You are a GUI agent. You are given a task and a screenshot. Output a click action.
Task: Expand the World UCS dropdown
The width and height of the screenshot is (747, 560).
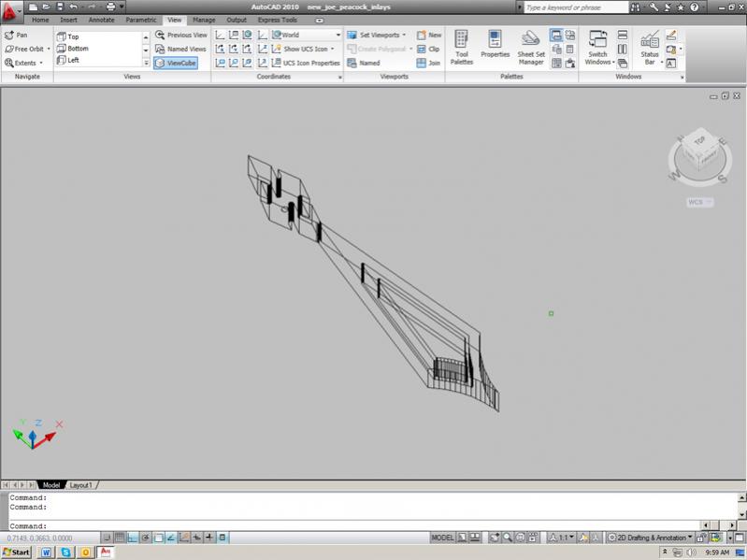pyautogui.click(x=338, y=35)
